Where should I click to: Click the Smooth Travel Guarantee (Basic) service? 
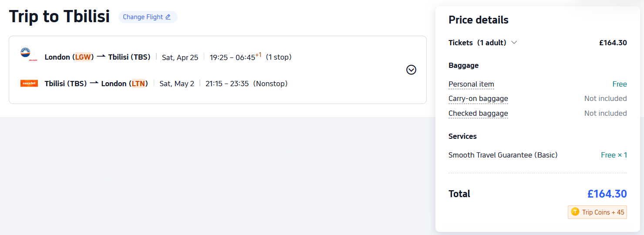point(503,155)
